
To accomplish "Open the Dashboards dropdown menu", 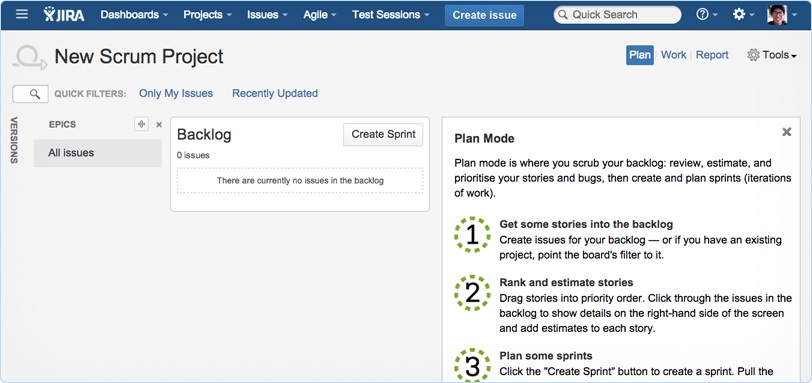I will pos(134,14).
